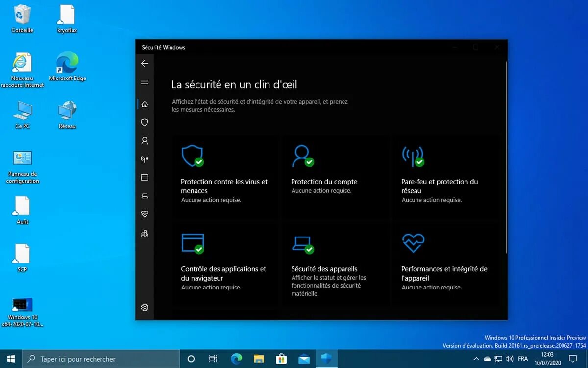This screenshot has width=588, height=368.
Task: Open Contrôle des applications et du navigateur
Action: click(223, 273)
